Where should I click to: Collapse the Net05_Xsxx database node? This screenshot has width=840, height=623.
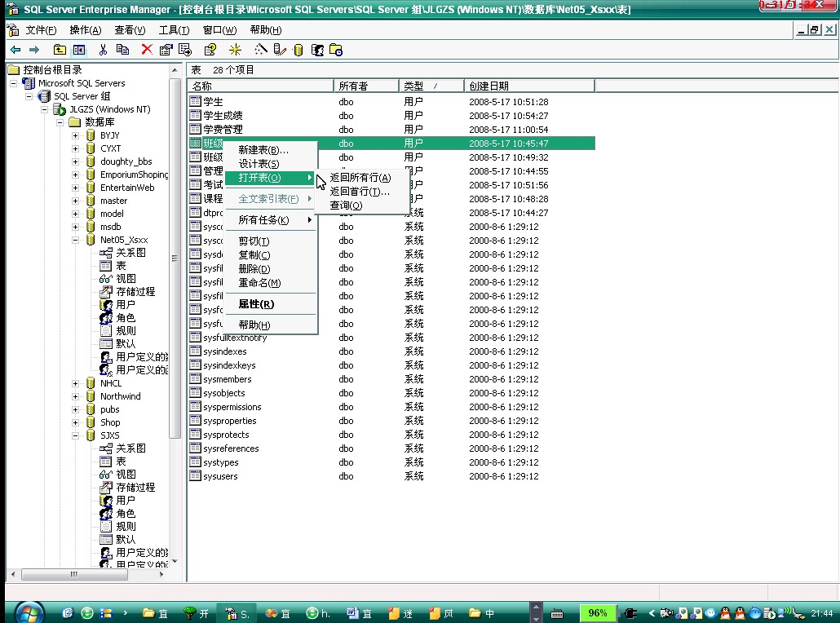tap(76, 240)
